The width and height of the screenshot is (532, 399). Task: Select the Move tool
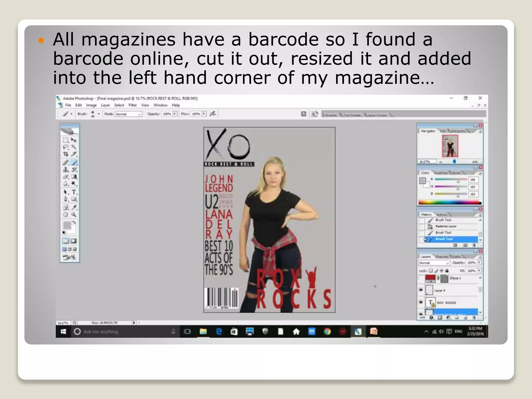pos(74,140)
